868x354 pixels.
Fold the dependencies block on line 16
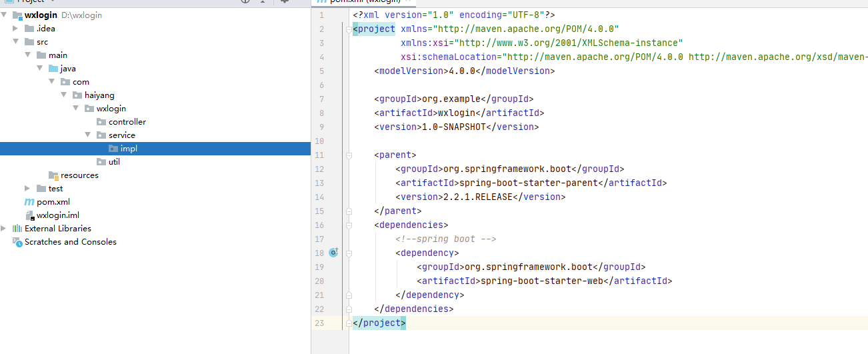click(349, 225)
